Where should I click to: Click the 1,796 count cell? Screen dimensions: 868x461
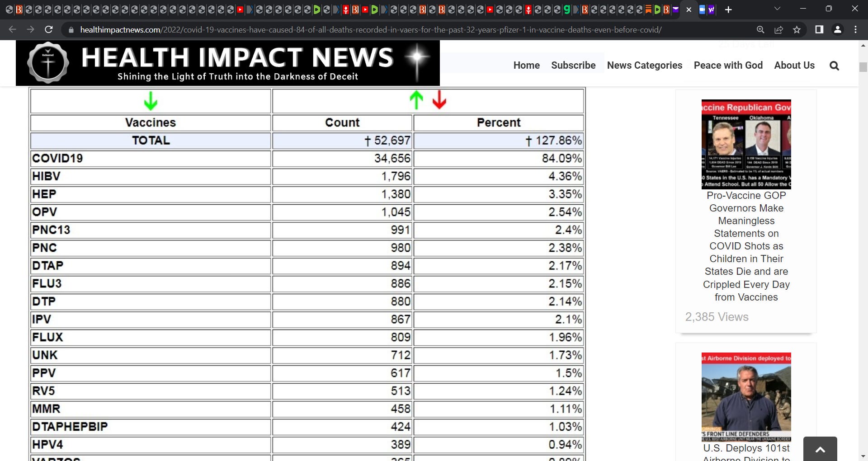click(342, 176)
